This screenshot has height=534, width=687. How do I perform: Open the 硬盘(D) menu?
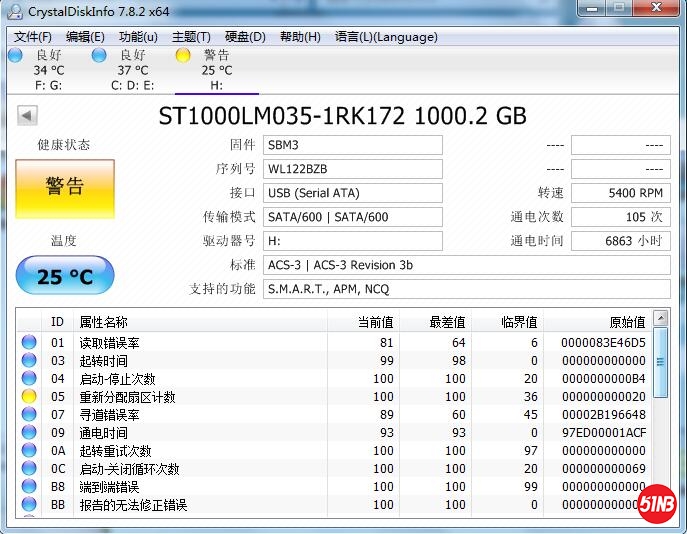tap(245, 37)
